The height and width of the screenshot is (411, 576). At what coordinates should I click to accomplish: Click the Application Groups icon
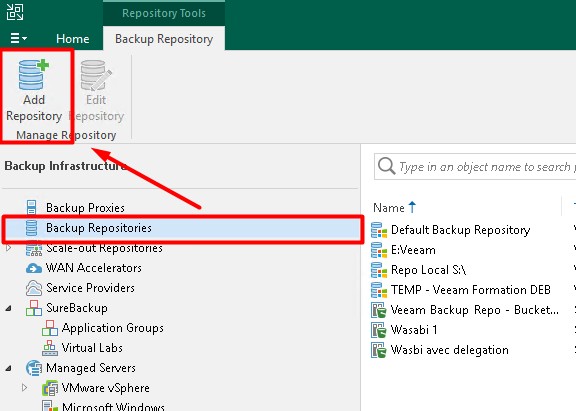coord(50,328)
